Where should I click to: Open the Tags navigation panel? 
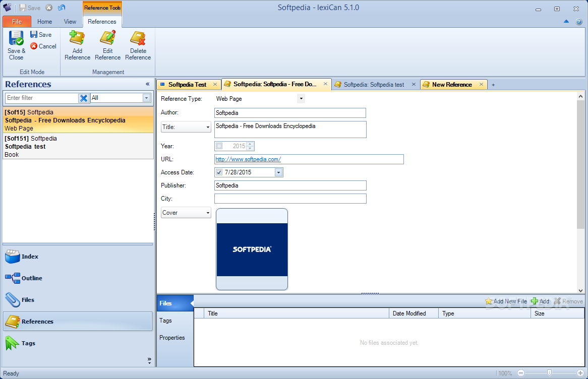click(78, 343)
